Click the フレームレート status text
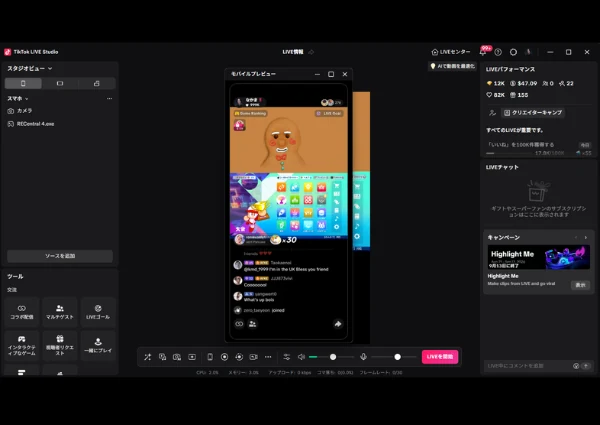The image size is (600, 425). tap(381, 373)
